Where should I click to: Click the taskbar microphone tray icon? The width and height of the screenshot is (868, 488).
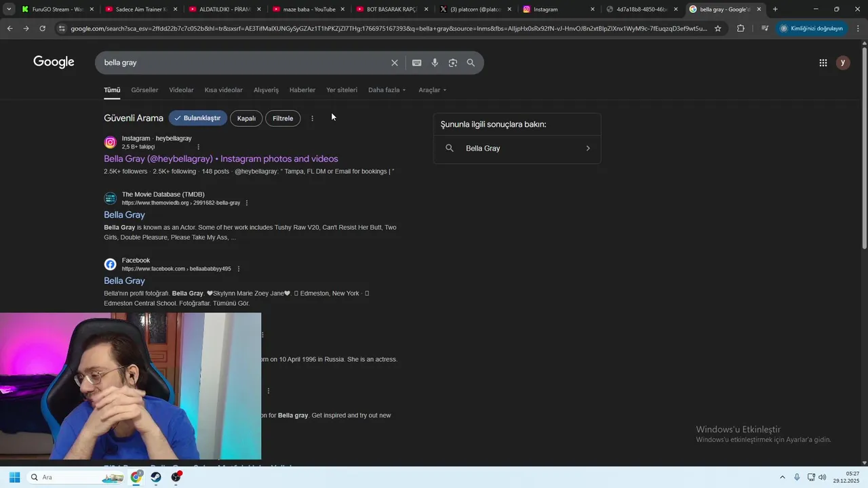point(797,477)
